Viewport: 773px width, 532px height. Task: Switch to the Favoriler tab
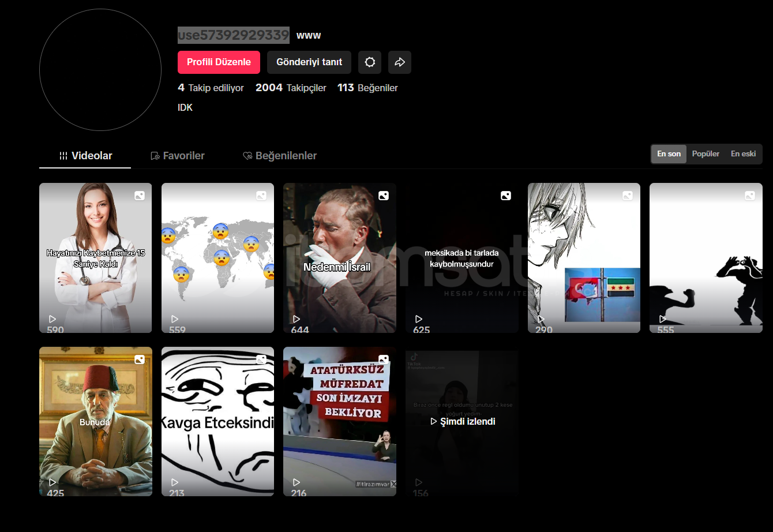178,156
